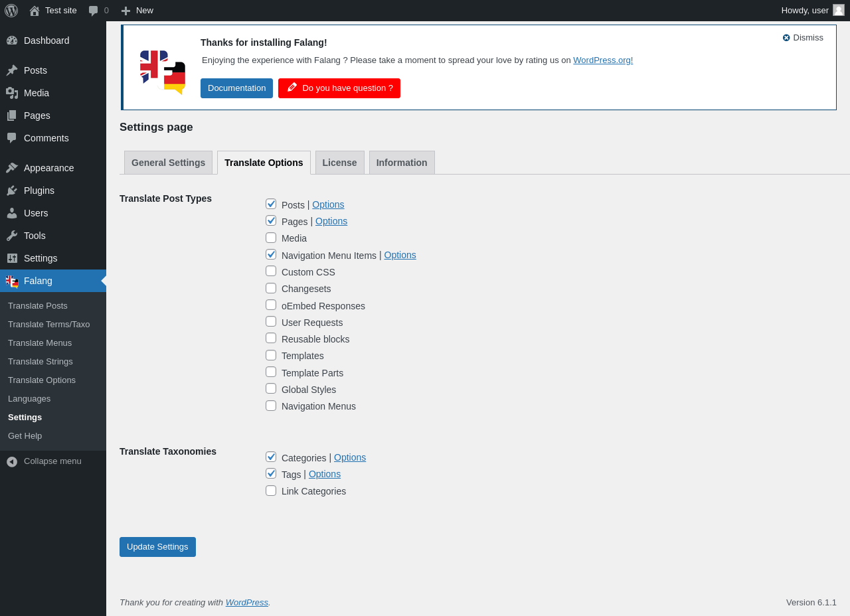Click the Howdy, user account text

[x=805, y=11]
